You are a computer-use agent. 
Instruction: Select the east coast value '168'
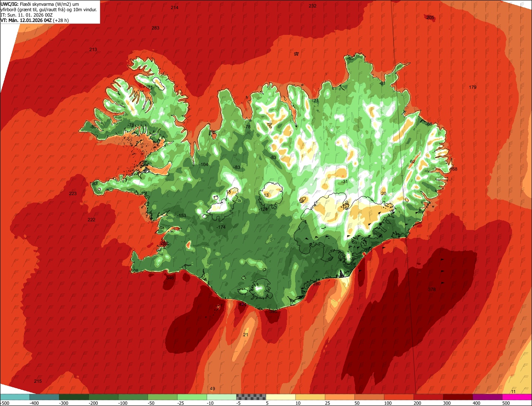(453, 169)
